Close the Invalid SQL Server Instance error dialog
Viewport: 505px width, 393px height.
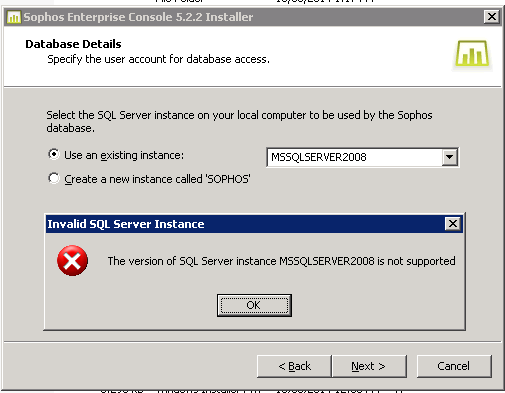pos(453,223)
